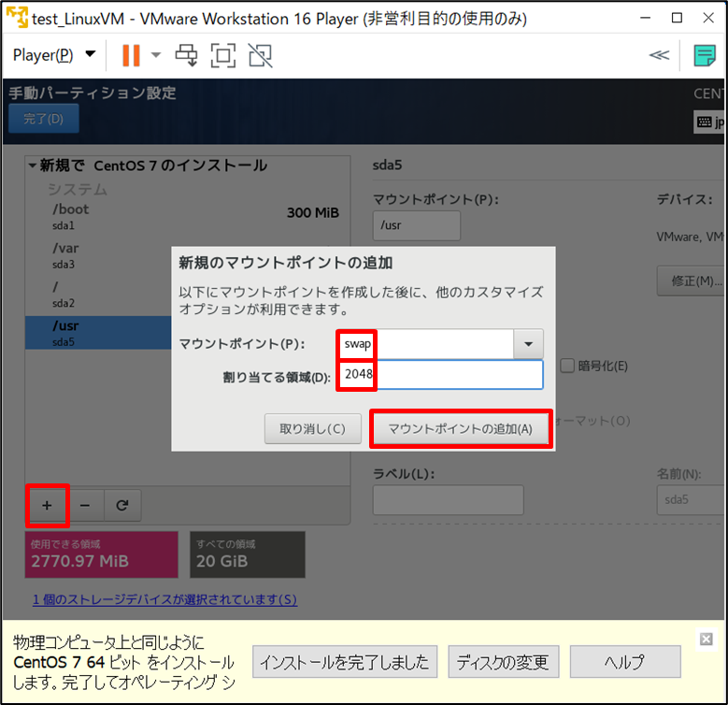728x705 pixels.
Task: Collapse the 新規で CentOS 7 のインストール section
Action: [x=32, y=165]
